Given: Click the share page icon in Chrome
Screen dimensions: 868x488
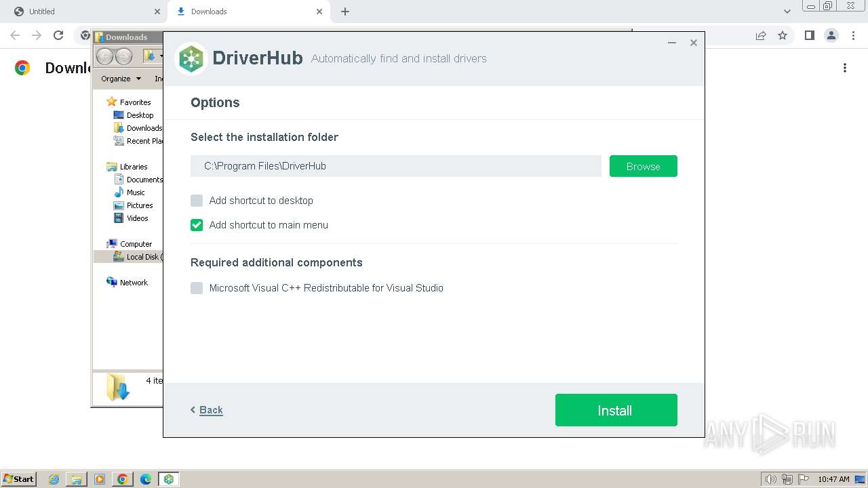Looking at the screenshot, I should pos(761,35).
